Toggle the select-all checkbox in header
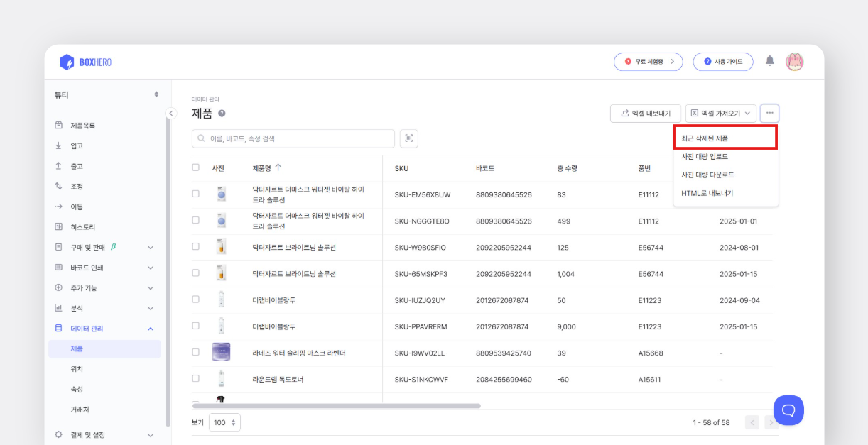 [195, 167]
